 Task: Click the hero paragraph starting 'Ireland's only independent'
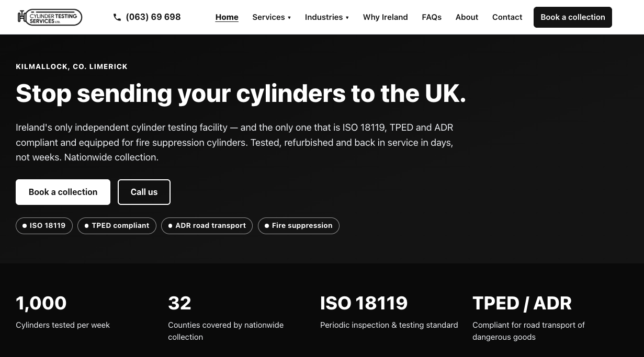234,142
